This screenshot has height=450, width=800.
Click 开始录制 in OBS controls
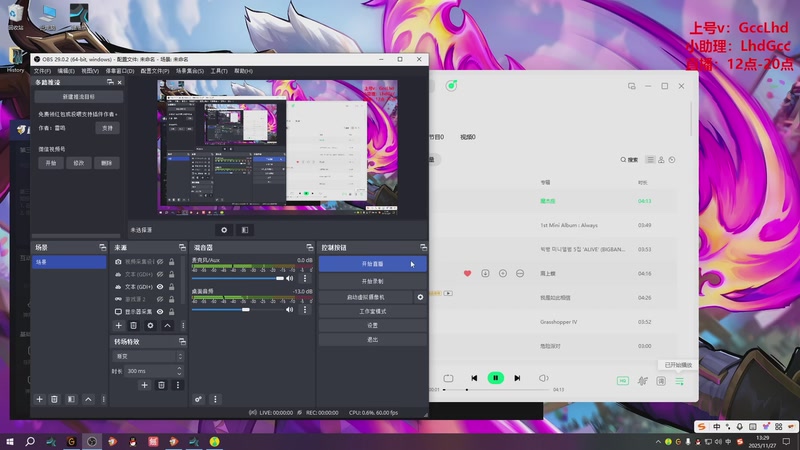tap(372, 281)
